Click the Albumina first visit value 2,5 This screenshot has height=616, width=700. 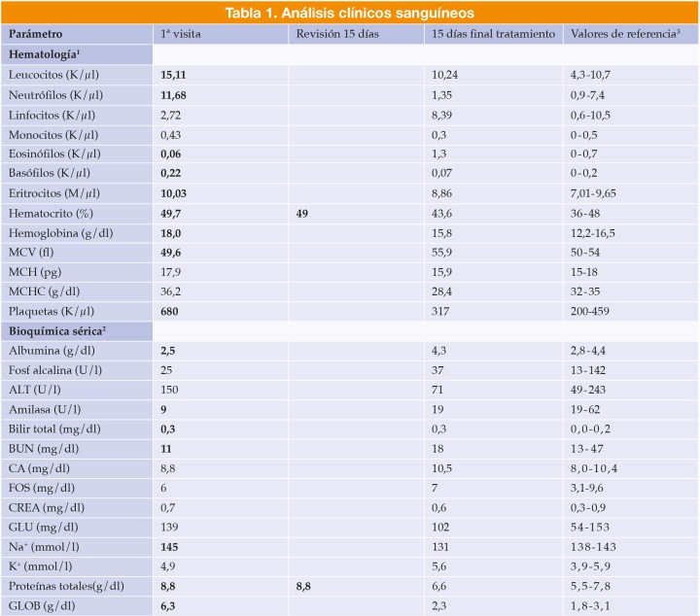[x=168, y=350]
